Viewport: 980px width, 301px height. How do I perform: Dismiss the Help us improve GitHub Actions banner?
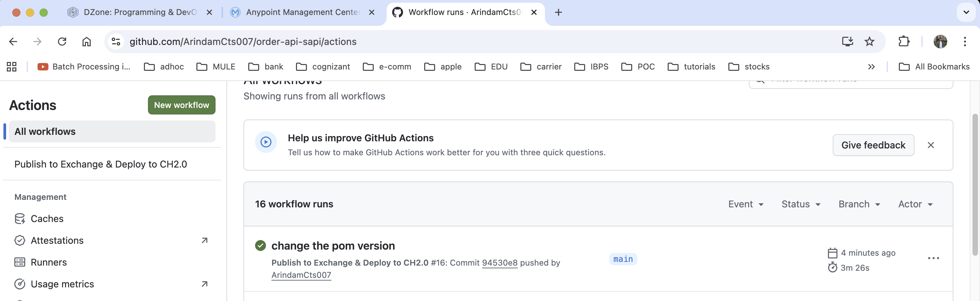click(x=931, y=145)
